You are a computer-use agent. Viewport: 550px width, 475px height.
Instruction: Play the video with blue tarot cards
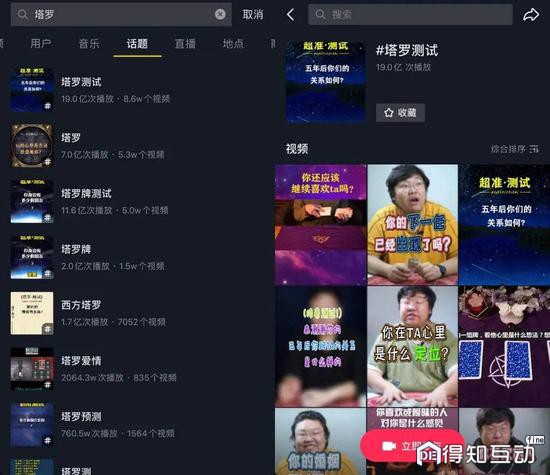point(504,346)
